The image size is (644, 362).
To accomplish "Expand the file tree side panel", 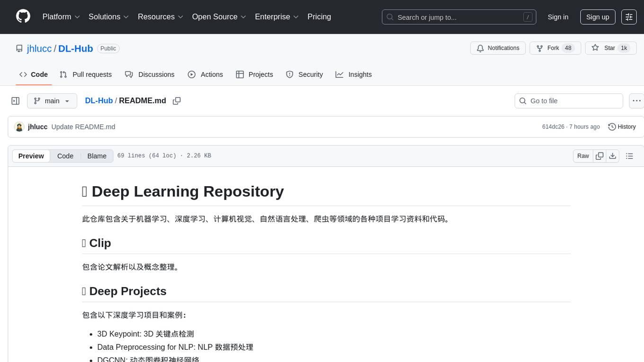I will pyautogui.click(x=16, y=101).
